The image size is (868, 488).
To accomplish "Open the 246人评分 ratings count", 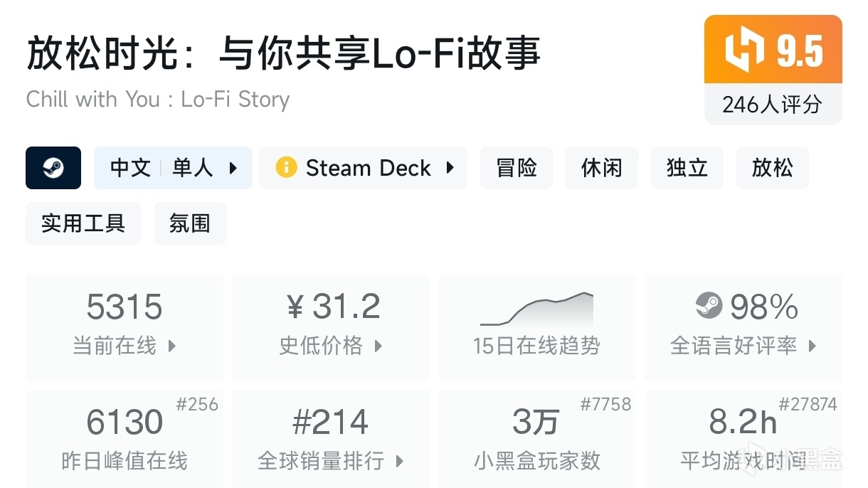I will (773, 105).
